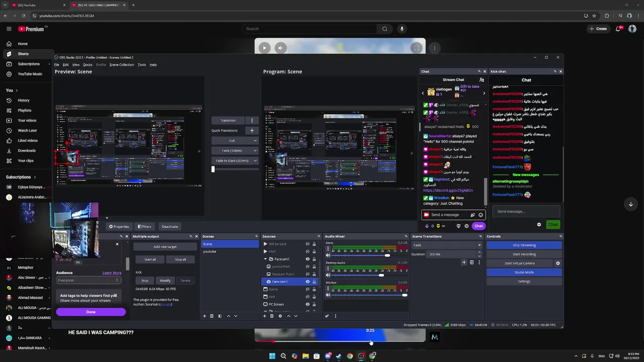Click Stop Streaming button
The width and height of the screenshot is (644, 362).
(x=524, y=245)
